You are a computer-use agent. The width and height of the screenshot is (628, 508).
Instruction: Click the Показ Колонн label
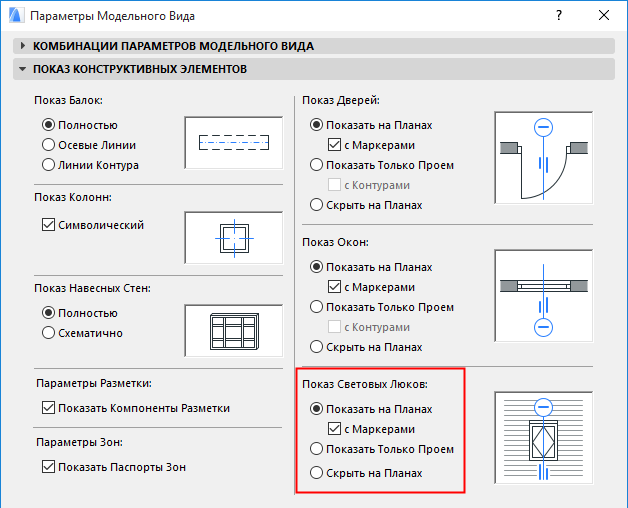[x=73, y=197]
